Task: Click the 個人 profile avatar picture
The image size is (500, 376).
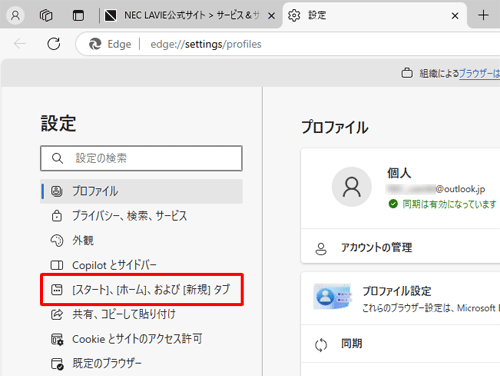Action: point(352,187)
